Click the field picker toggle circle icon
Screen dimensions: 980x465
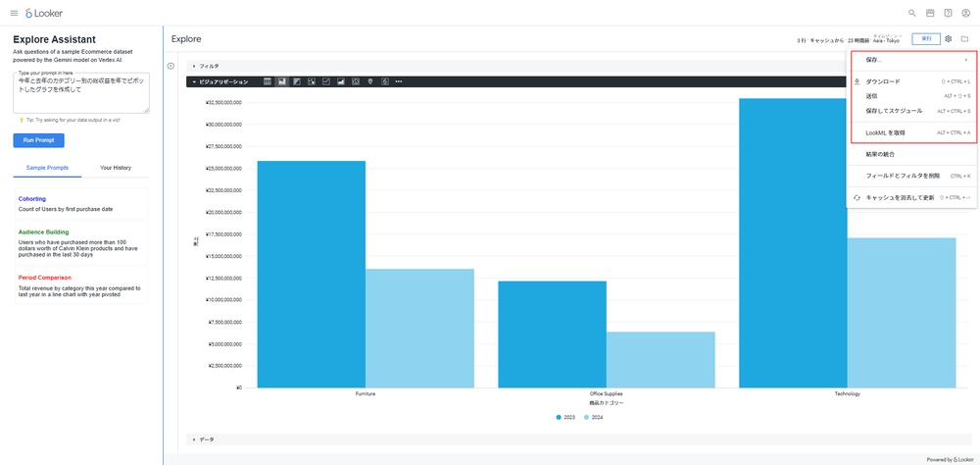pos(171,66)
